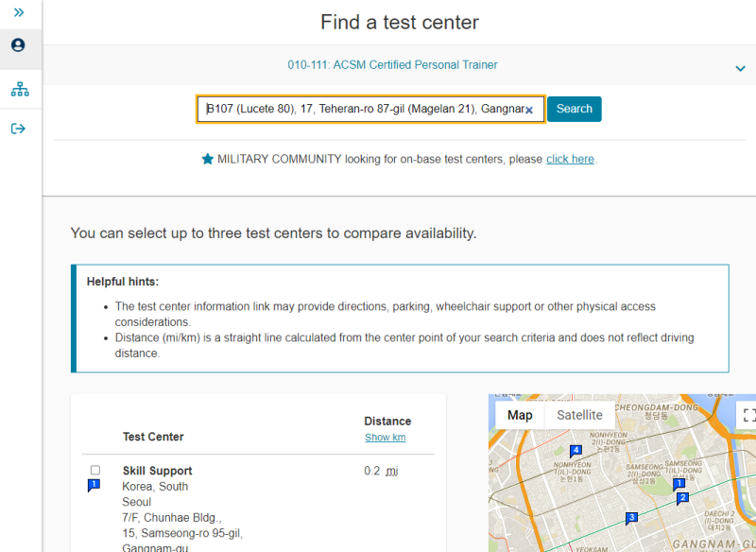
Task: Click map marker number 1
Action: point(678,484)
